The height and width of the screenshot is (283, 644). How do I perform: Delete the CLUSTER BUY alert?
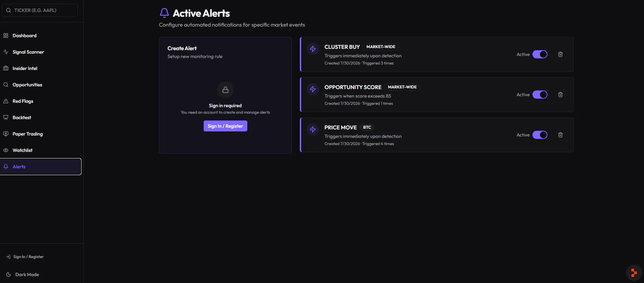pos(560,54)
